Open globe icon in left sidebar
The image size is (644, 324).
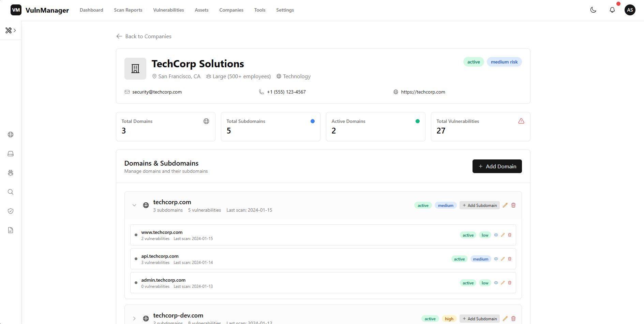pyautogui.click(x=11, y=135)
